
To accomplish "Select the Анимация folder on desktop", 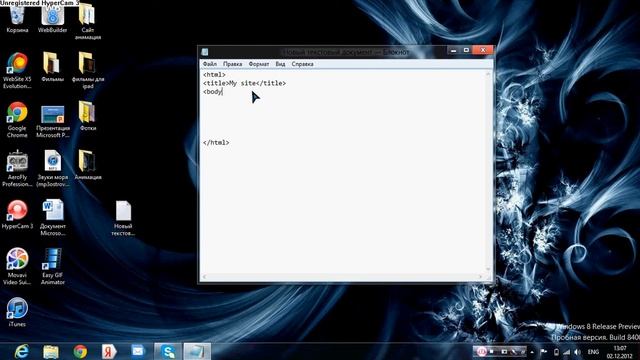I will (x=88, y=165).
